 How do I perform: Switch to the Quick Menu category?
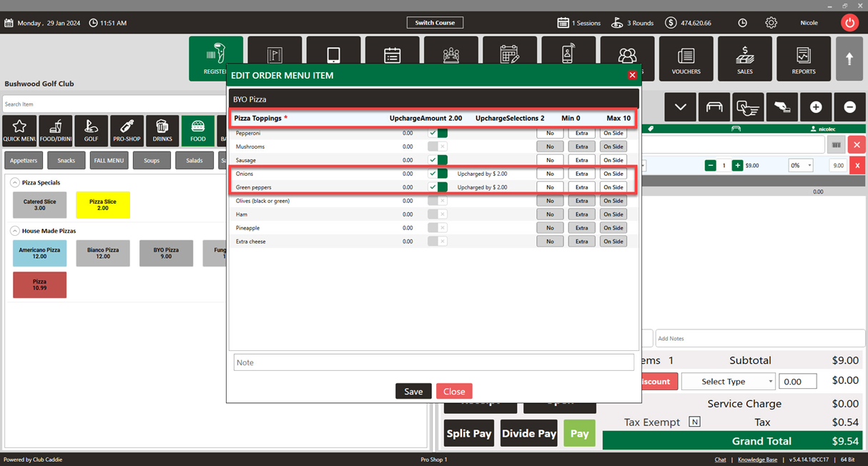pos(19,131)
